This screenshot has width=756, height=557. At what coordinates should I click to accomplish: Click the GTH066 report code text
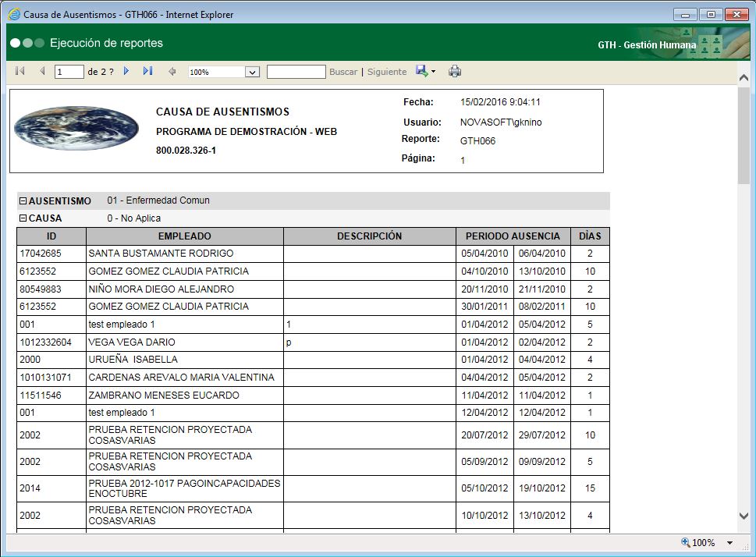[477, 141]
